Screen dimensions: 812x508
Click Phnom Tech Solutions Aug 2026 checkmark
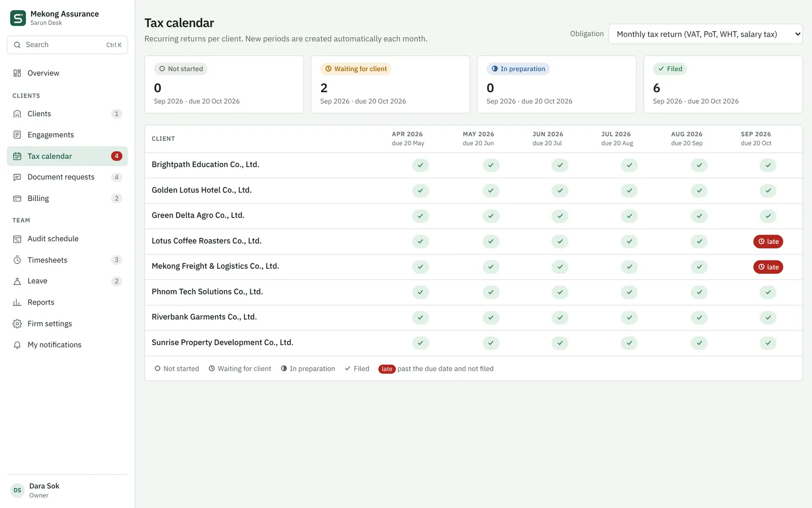click(699, 292)
